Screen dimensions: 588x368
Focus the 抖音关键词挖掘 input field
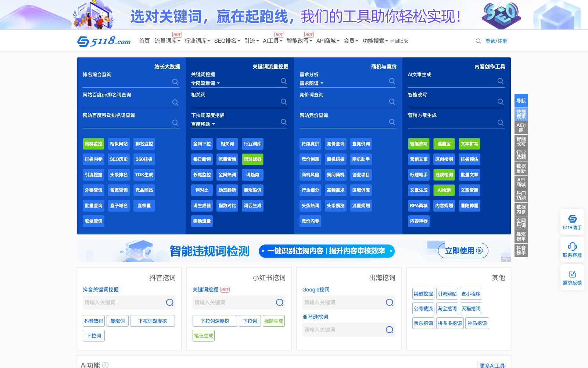point(129,302)
